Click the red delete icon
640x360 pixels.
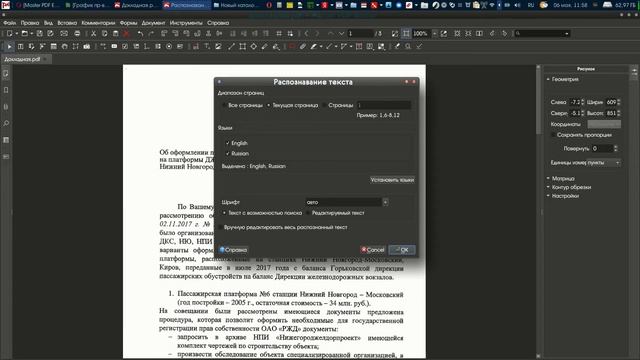[x=126, y=33]
